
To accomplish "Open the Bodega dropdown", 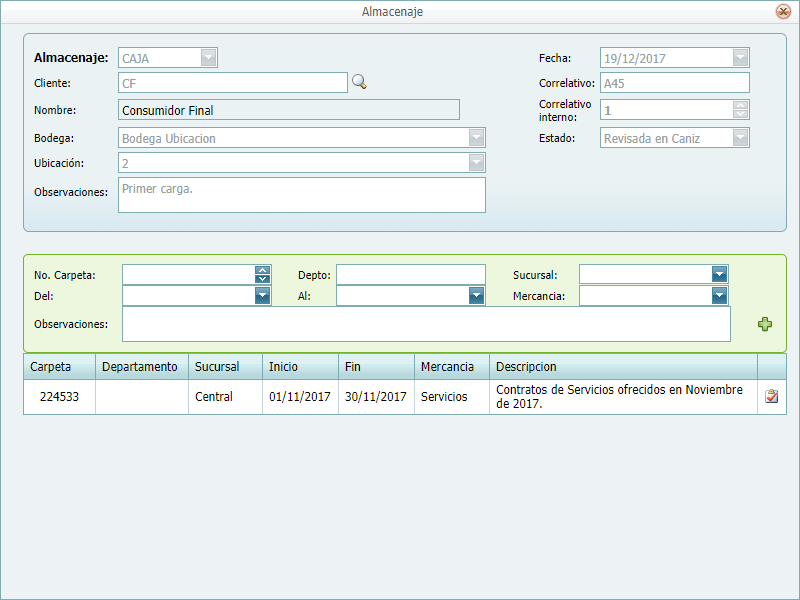I will pos(477,138).
